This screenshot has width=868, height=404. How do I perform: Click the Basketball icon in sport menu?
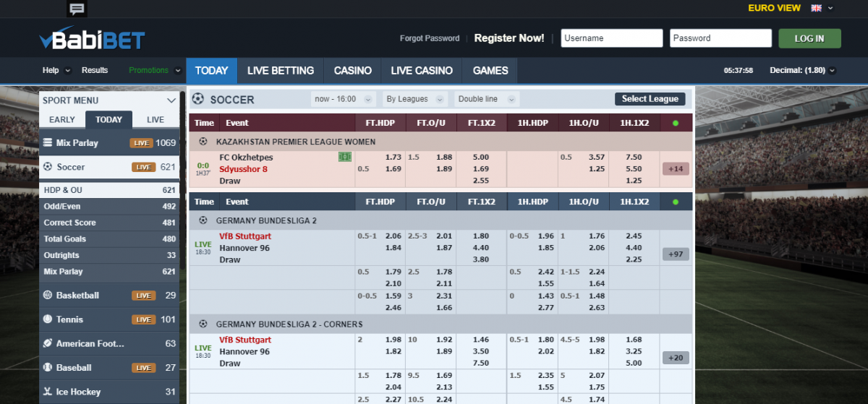click(48, 295)
